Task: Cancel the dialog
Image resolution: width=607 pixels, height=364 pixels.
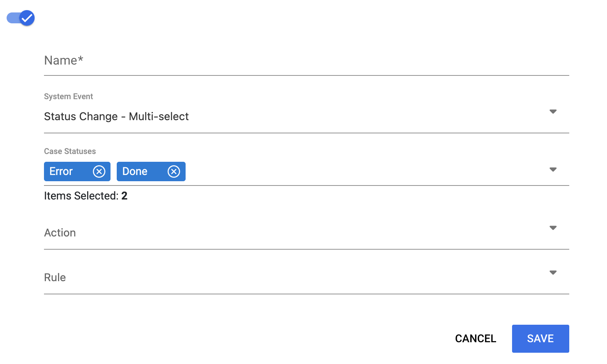Action: click(475, 339)
